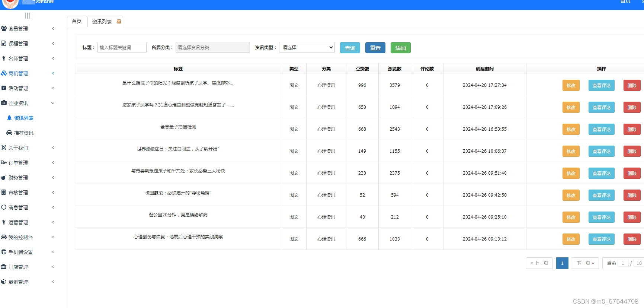This screenshot has height=308, width=644.
Task: Click the 添加 add button
Action: coord(401,48)
